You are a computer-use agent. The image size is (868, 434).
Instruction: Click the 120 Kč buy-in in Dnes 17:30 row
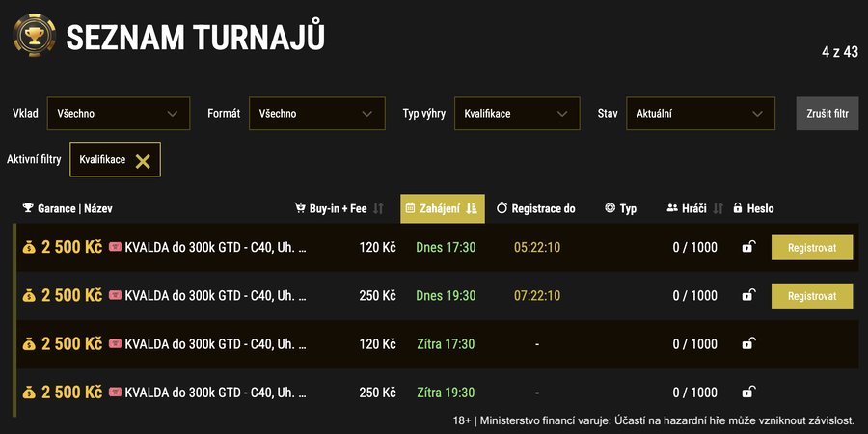pyautogui.click(x=377, y=248)
